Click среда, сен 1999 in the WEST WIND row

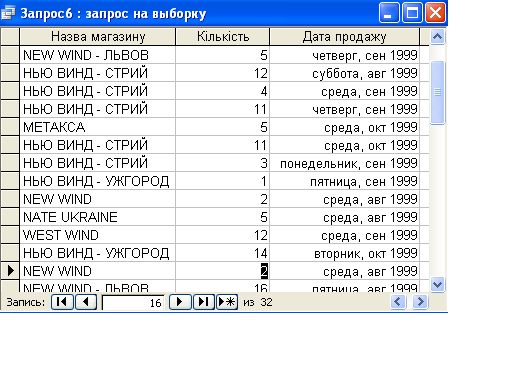click(345, 235)
